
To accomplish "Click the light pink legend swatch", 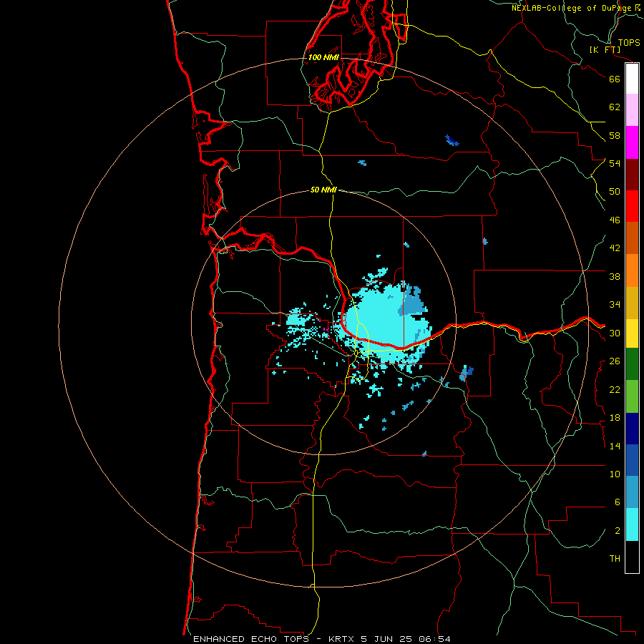I will 632,110.
